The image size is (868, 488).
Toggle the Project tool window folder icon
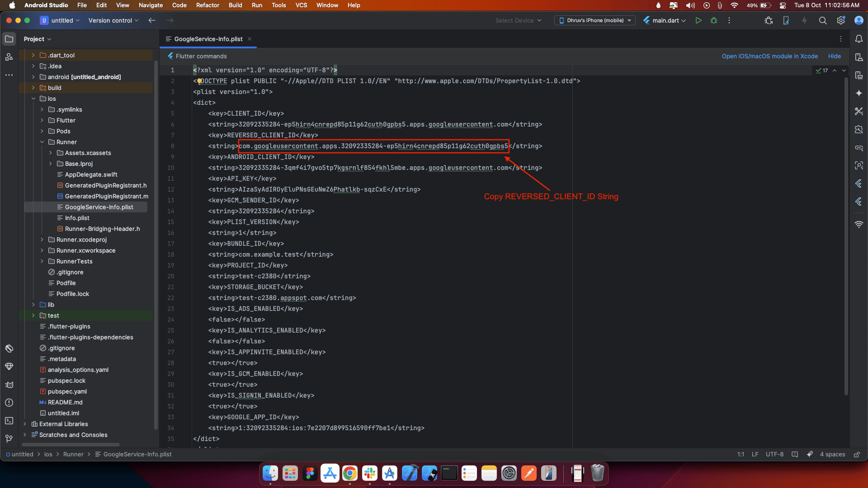point(9,39)
